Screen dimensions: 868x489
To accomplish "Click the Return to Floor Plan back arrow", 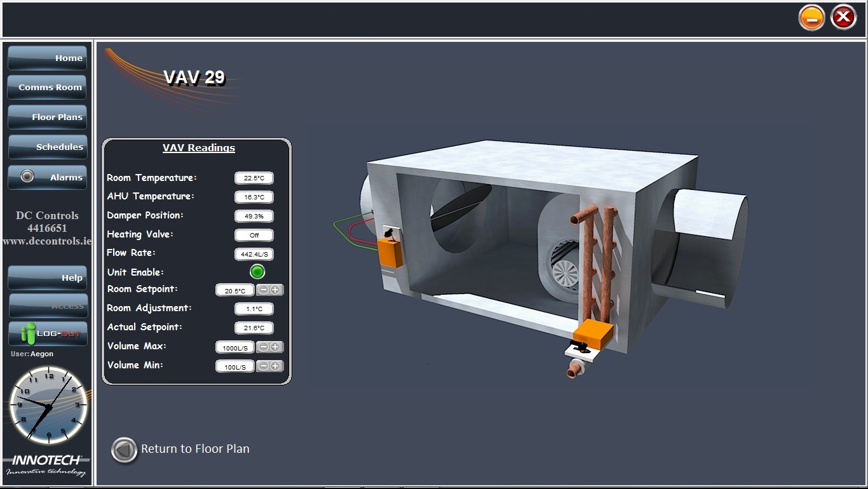I will pyautogui.click(x=124, y=450).
